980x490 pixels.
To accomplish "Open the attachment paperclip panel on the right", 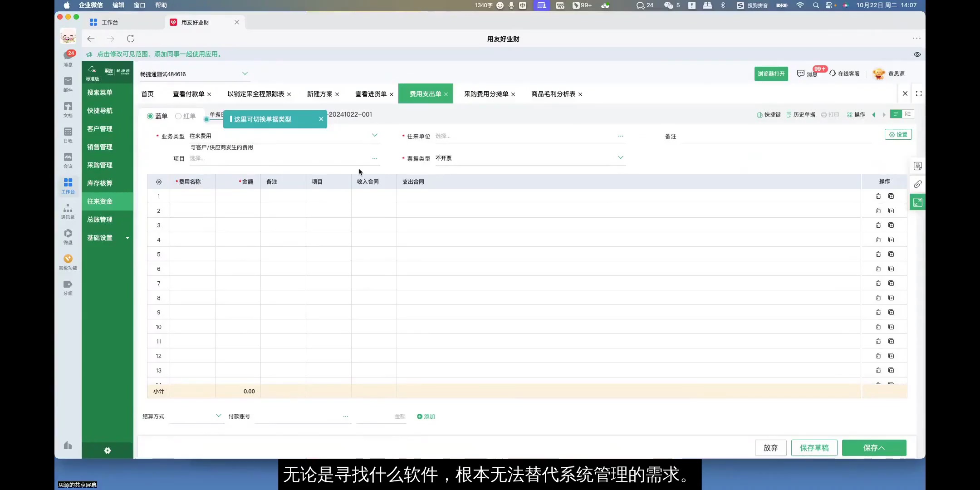I will click(918, 185).
